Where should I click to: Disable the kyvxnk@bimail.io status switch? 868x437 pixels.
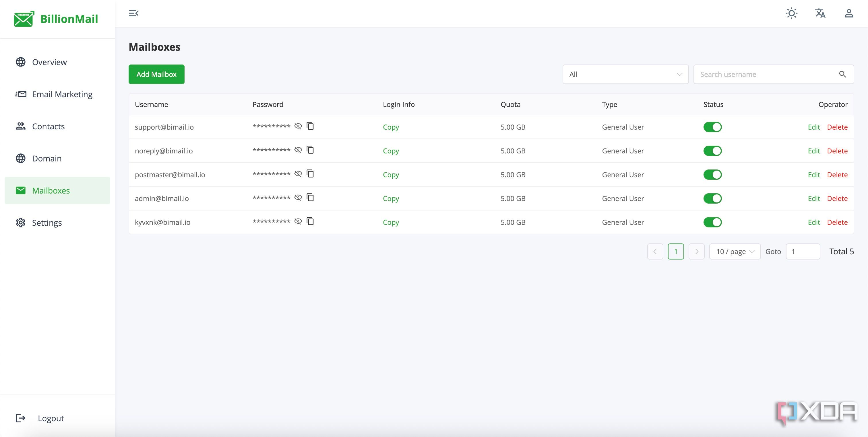pyautogui.click(x=712, y=222)
